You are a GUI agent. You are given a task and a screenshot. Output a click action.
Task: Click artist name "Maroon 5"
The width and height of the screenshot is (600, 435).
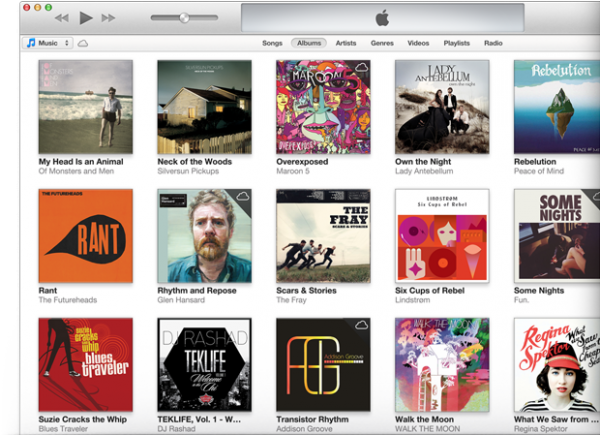[293, 171]
